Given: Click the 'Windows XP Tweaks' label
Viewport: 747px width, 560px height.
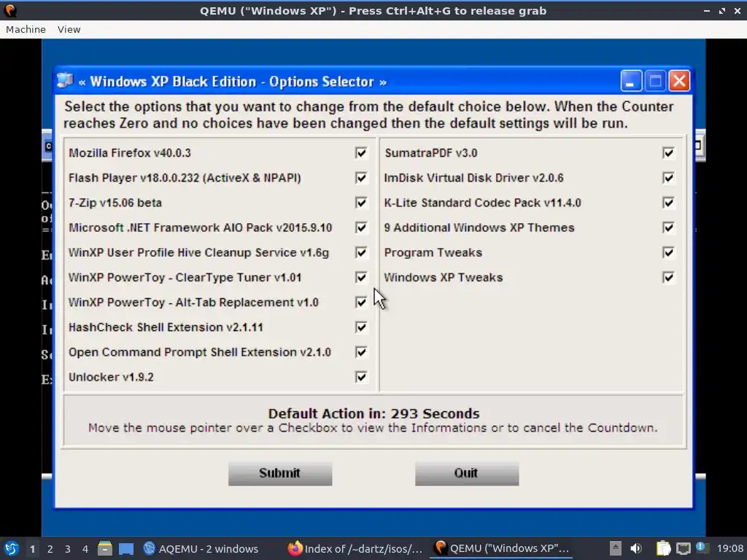Looking at the screenshot, I should (444, 277).
